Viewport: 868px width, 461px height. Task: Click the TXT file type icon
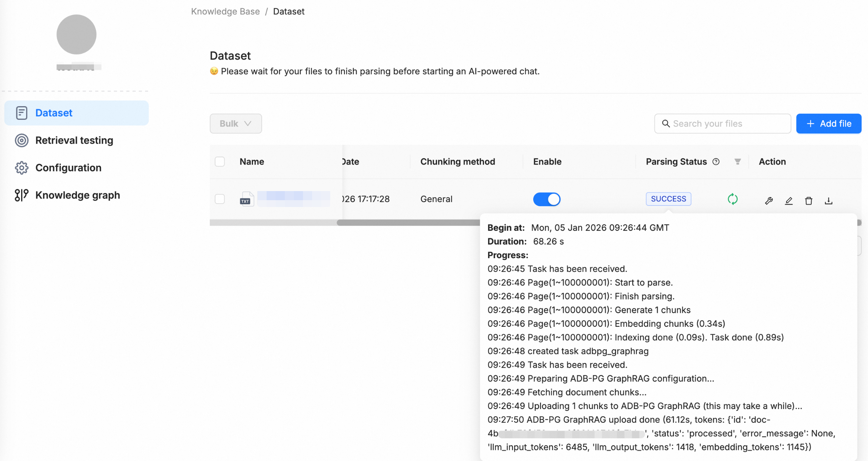[x=246, y=199]
